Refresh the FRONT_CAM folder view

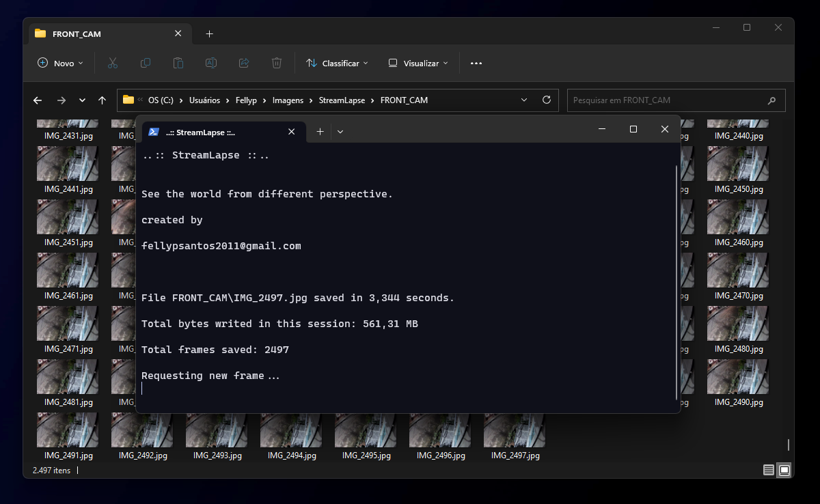click(x=546, y=100)
